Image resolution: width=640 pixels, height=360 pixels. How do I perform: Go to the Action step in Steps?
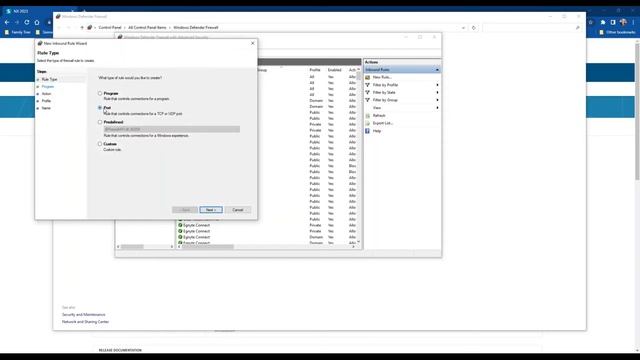(47, 94)
